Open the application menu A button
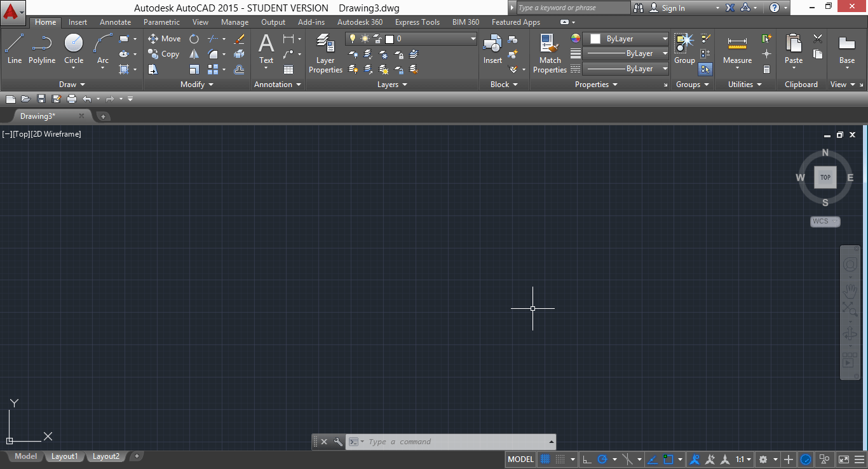868x469 pixels. [x=13, y=11]
